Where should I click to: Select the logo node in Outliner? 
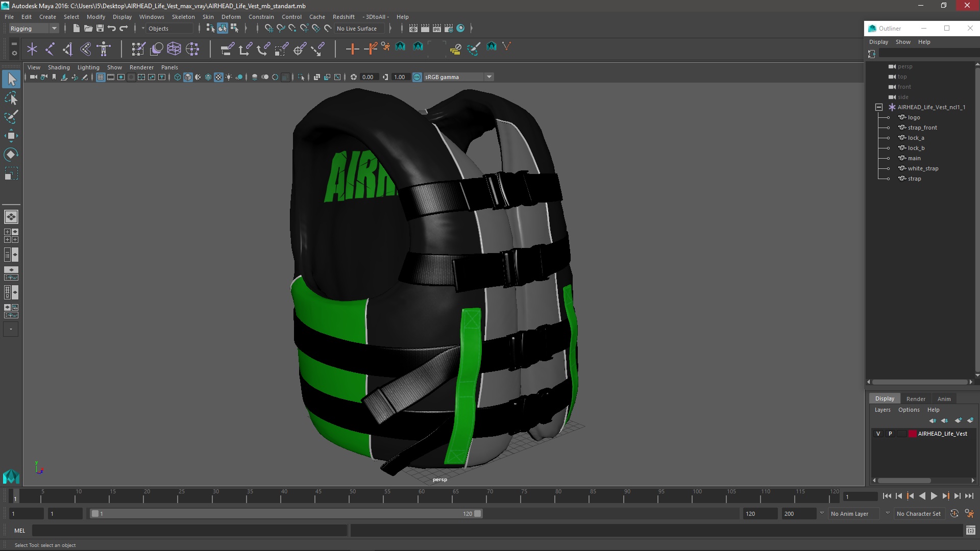pos(914,117)
